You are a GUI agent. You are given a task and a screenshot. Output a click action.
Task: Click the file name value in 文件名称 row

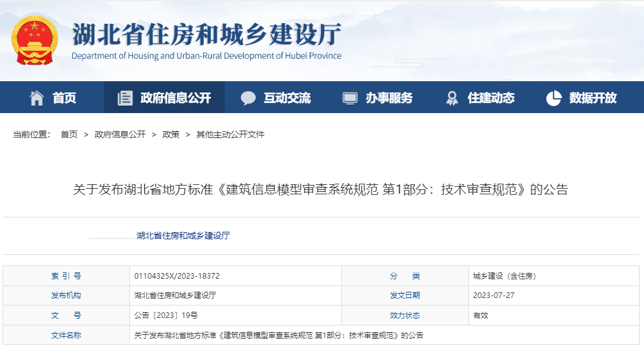click(279, 336)
